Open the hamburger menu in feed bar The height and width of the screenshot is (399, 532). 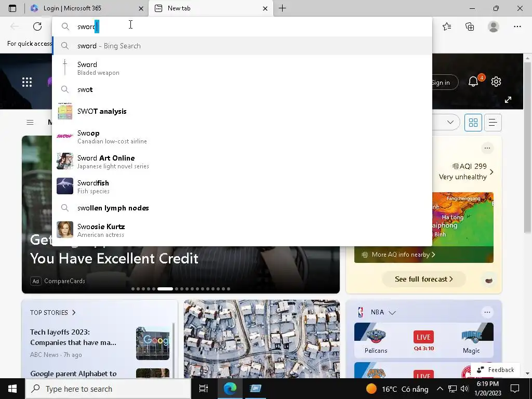(x=30, y=122)
